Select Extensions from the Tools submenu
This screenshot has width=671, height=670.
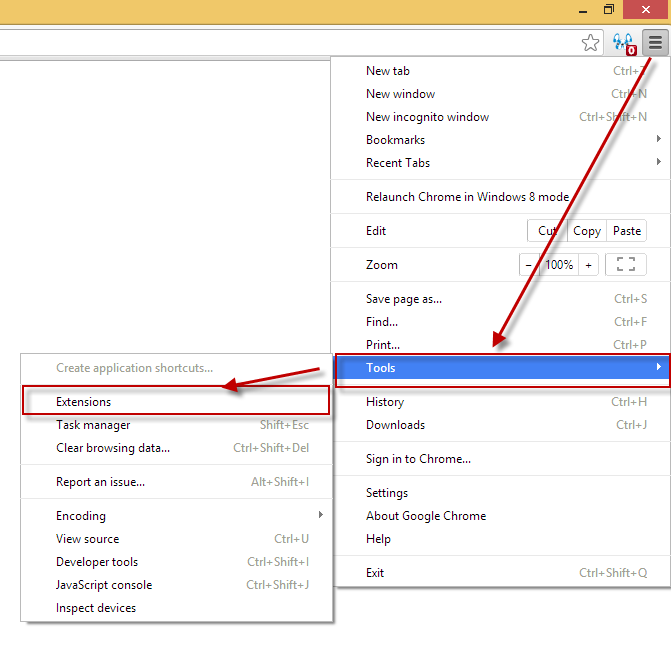(84, 402)
